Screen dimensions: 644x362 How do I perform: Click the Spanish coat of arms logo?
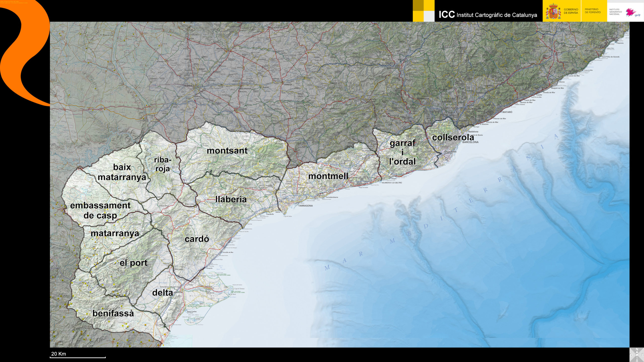pos(553,12)
